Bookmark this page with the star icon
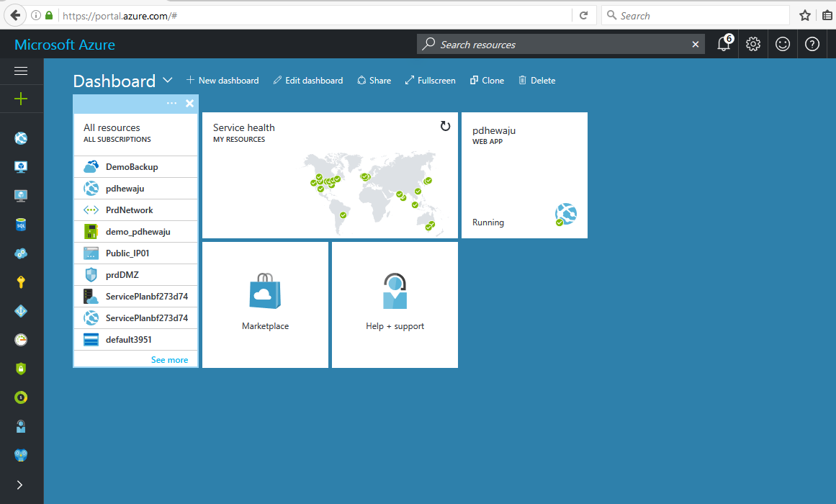This screenshot has height=504, width=836. [805, 15]
